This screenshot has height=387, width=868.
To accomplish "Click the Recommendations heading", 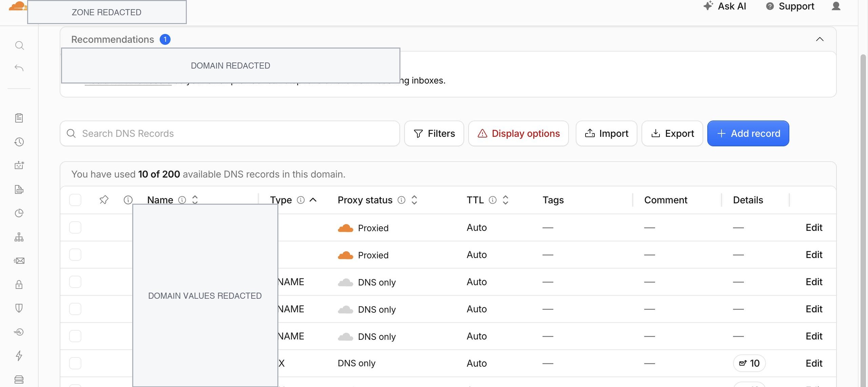I will point(113,39).
